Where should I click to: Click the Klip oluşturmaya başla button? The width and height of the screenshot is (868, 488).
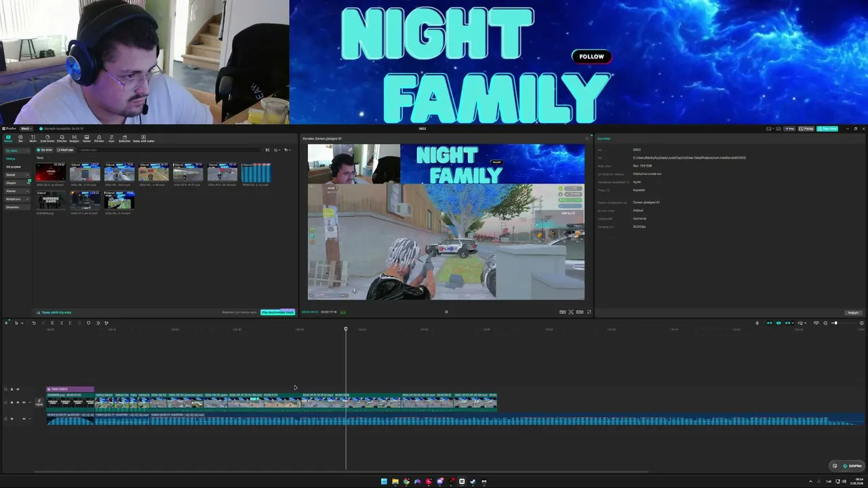click(x=278, y=312)
